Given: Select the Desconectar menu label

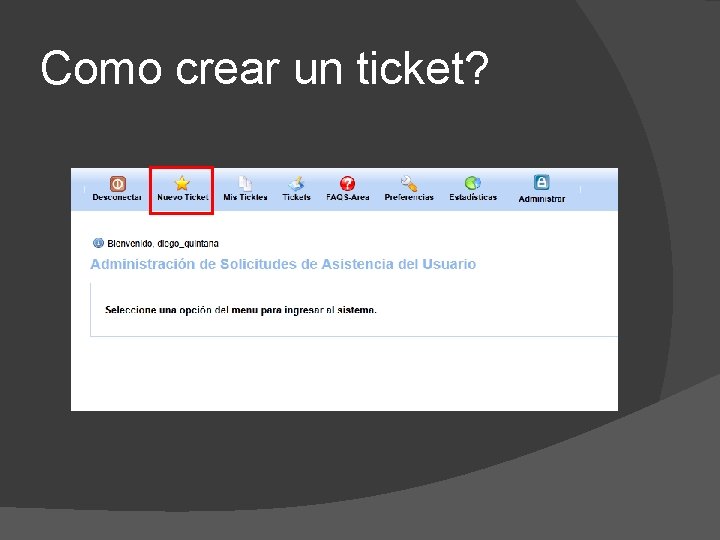Looking at the screenshot, I should point(117,197).
